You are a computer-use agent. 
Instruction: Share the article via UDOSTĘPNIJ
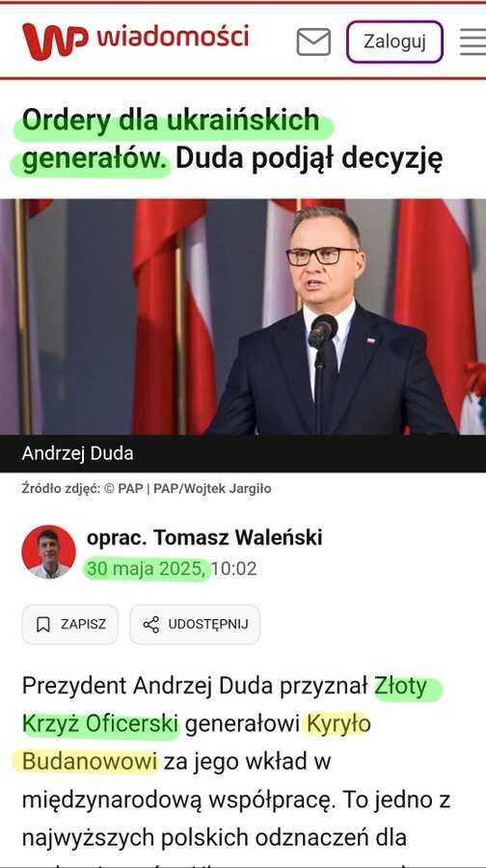[195, 624]
